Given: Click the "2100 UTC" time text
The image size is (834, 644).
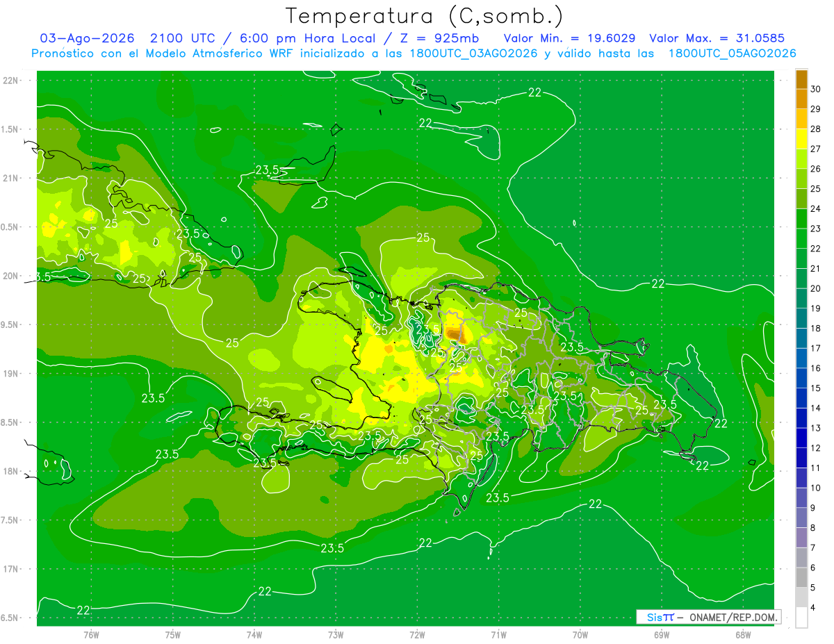Looking at the screenshot, I should (x=182, y=38).
